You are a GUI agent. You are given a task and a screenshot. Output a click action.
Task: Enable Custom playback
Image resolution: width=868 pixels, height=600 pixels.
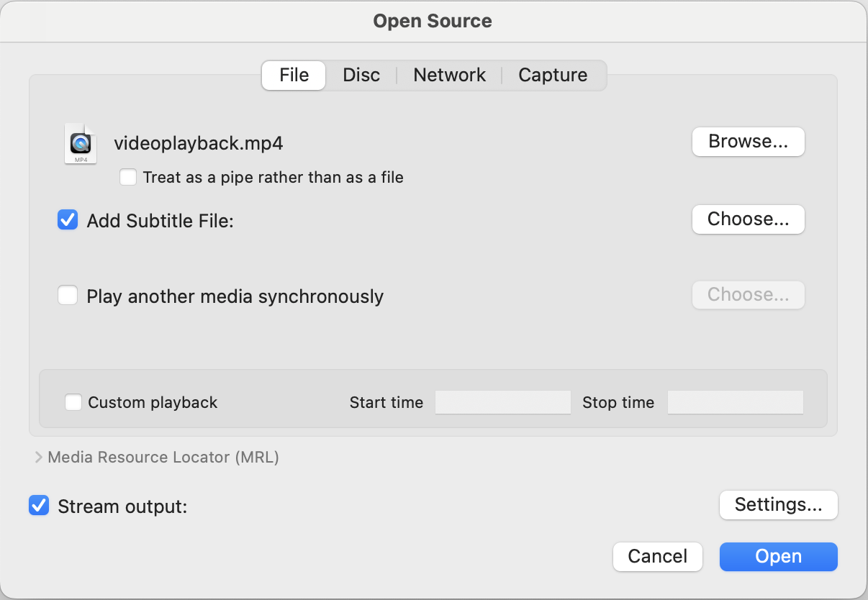point(73,402)
